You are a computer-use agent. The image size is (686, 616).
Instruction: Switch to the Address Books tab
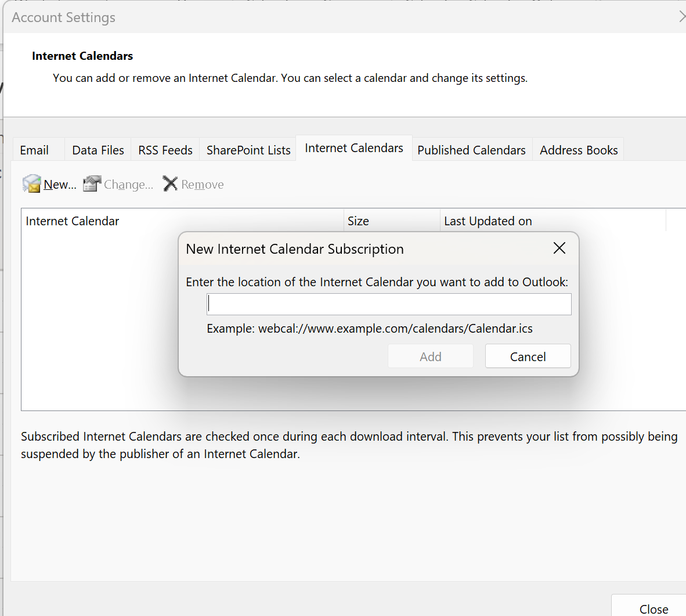tap(579, 150)
